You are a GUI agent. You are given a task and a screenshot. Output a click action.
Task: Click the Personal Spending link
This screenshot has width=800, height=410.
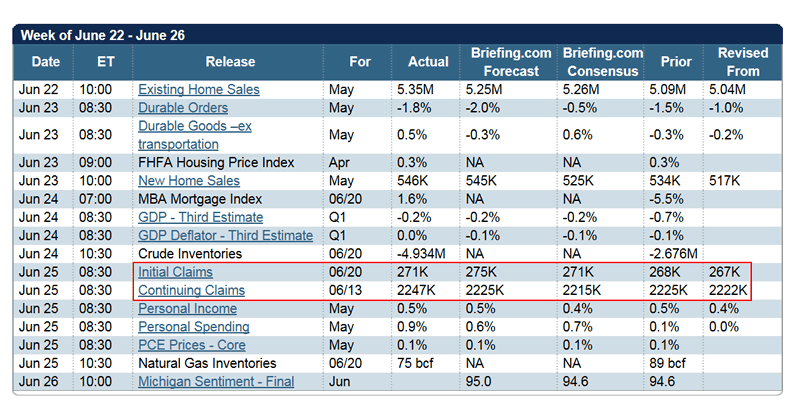click(193, 326)
